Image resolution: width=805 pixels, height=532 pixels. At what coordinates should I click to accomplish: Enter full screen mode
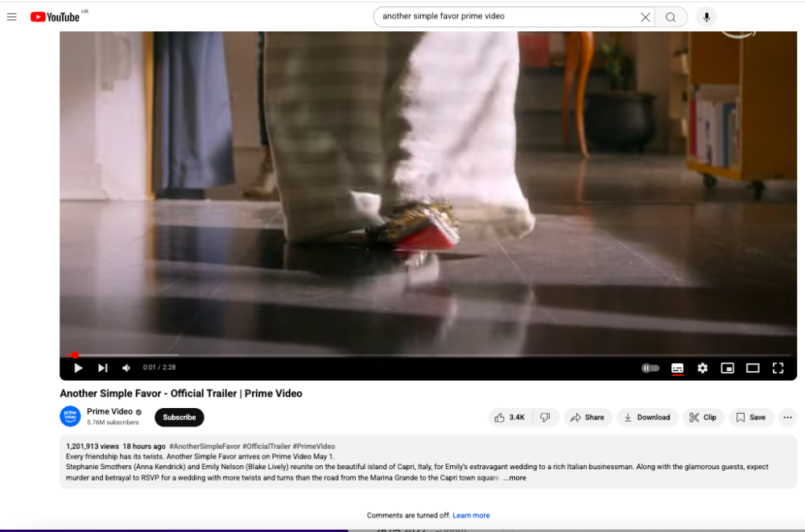778,368
